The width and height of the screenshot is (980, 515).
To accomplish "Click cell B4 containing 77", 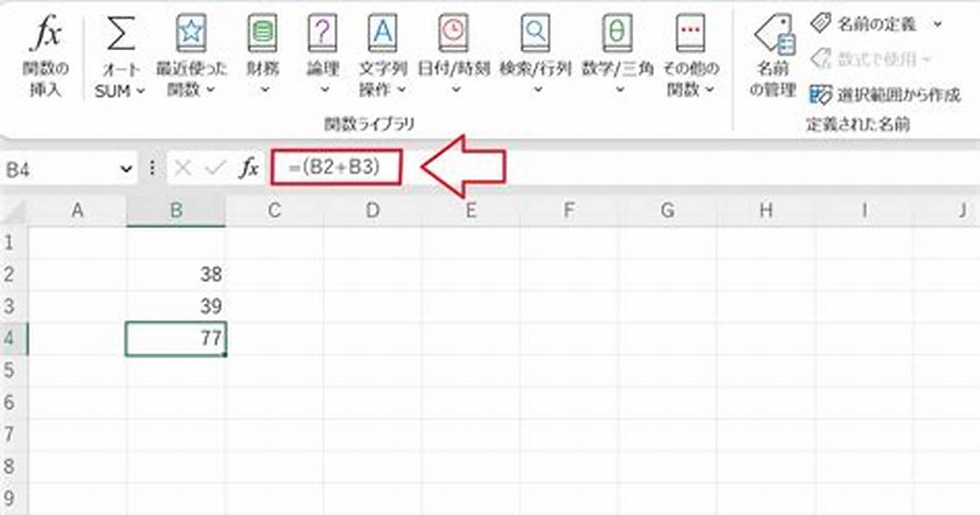I will pos(176,339).
